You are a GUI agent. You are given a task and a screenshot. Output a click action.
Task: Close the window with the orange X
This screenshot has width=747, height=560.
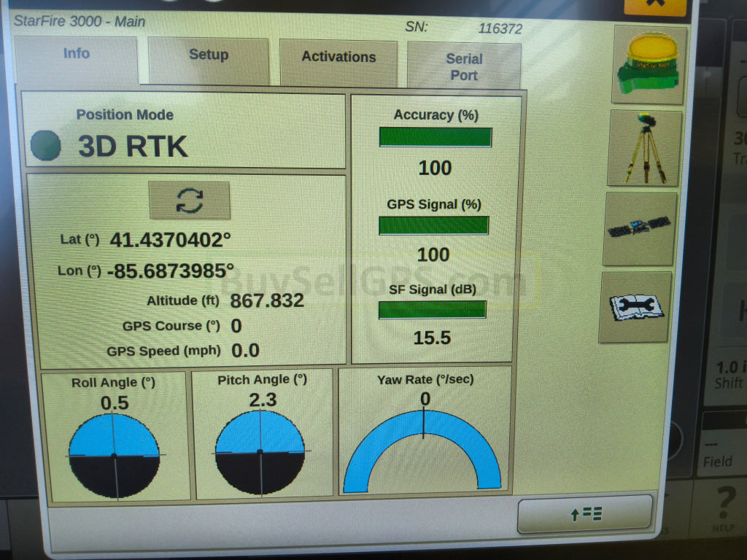click(x=654, y=4)
